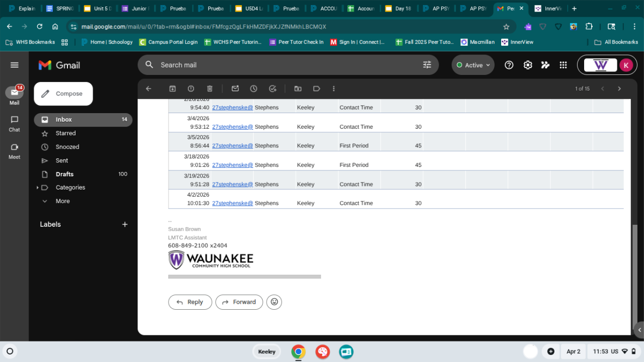Switch to the Junior browser tab
The image size is (644, 362).
(134, 9)
